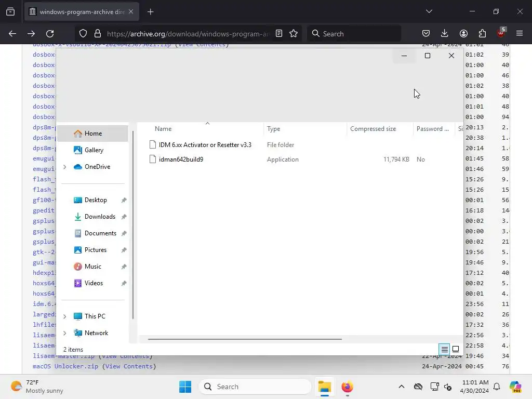Switch to details view layout
This screenshot has height=399, width=532.
click(x=445, y=349)
